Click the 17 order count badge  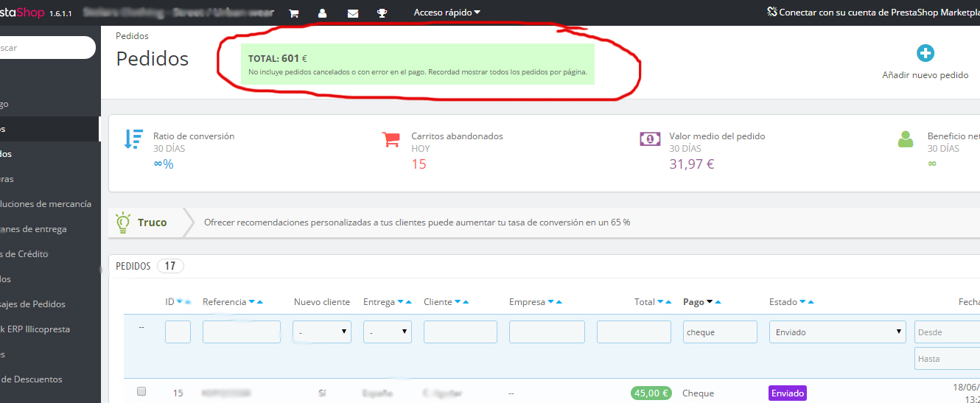(170, 266)
